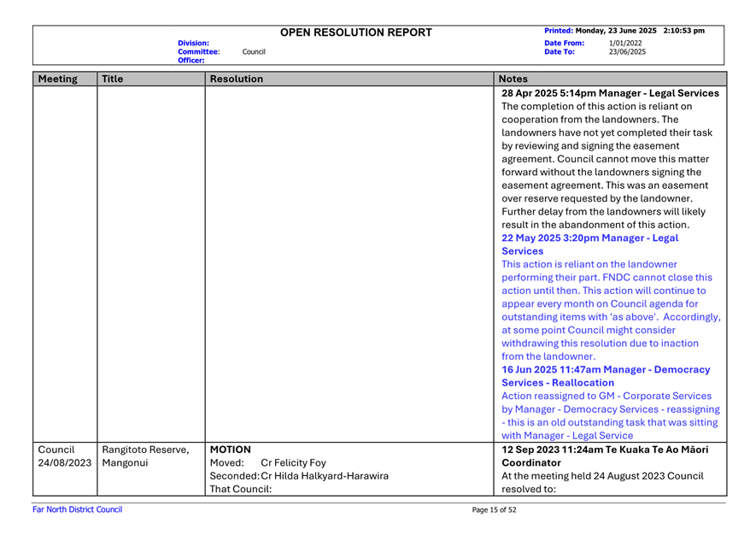Click line 'with Manager - Legal Service'

click(x=567, y=436)
